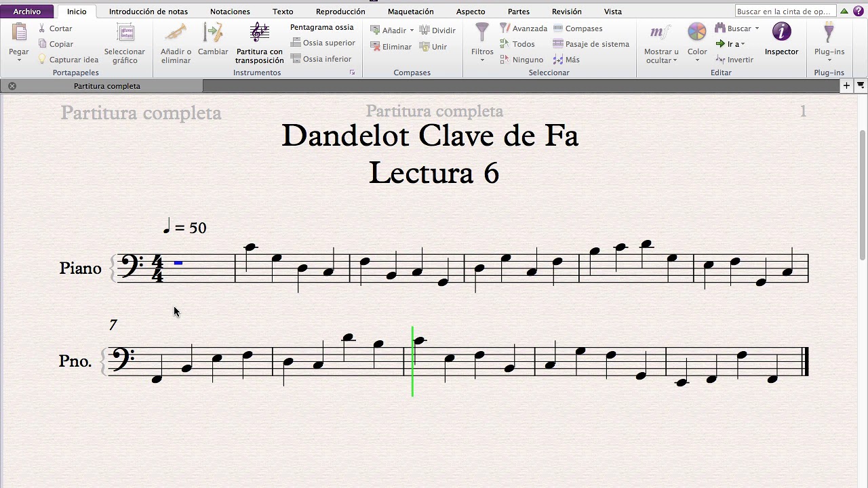Click the Piano instrument label
The height and width of the screenshot is (488, 868).
coord(80,268)
